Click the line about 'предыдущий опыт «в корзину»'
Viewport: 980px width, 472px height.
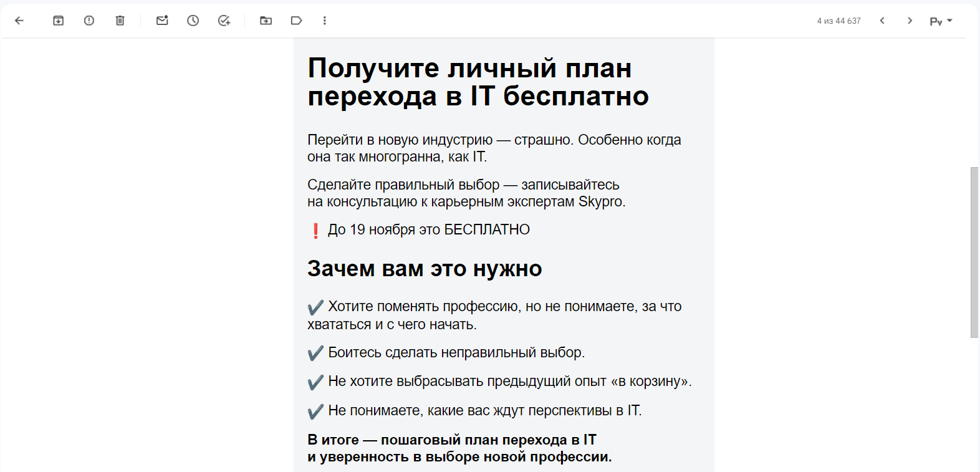click(x=510, y=382)
